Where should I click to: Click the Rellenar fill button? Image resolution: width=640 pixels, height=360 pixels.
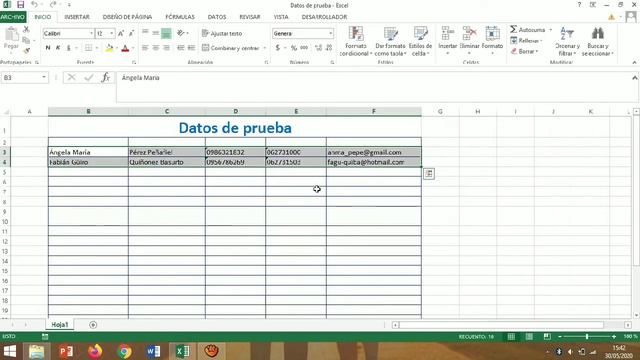[526, 40]
